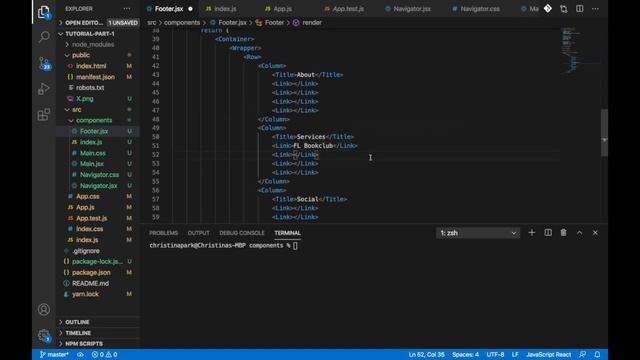
Task: Open README.md in the file tree
Action: click(98, 283)
